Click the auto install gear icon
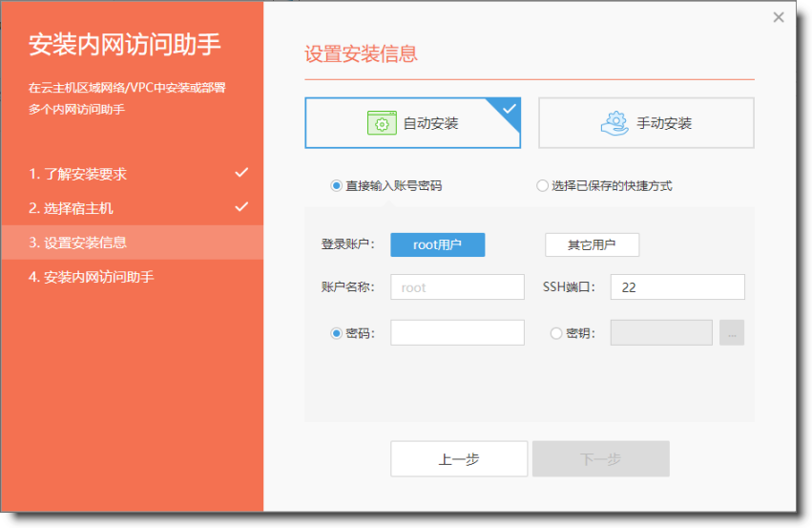 pyautogui.click(x=382, y=123)
